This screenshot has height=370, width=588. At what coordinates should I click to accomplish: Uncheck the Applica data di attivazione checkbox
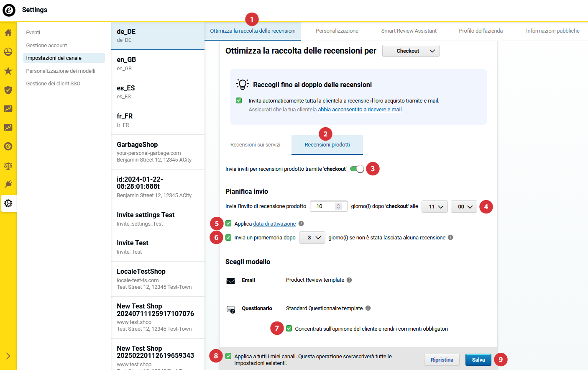(228, 224)
